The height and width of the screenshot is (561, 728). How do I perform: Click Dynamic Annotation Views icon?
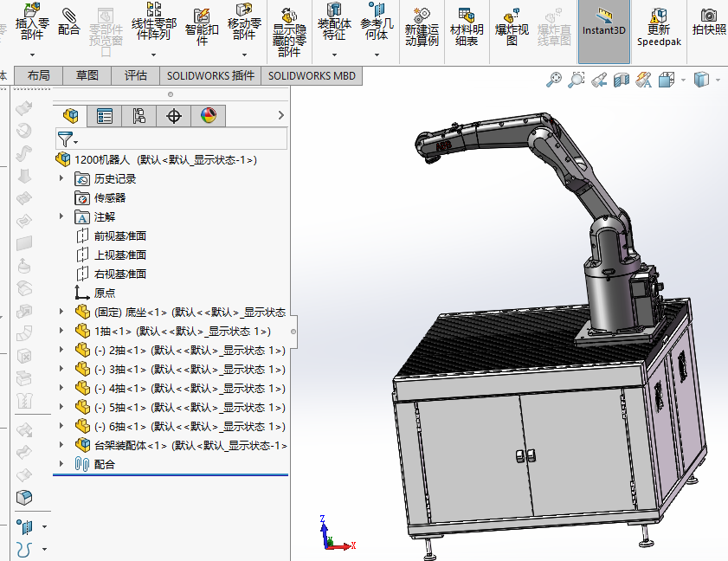(644, 80)
